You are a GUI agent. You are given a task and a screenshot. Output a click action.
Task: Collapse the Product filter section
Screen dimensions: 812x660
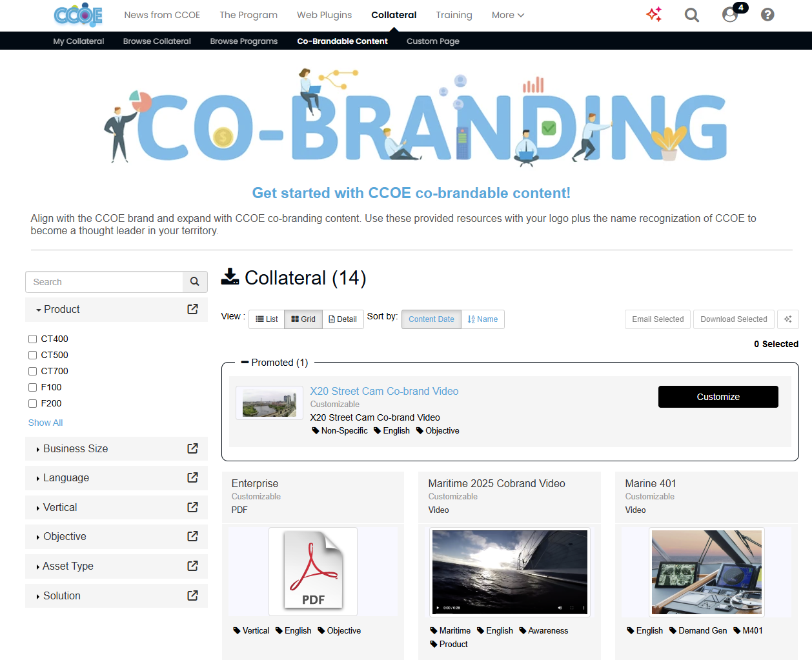tap(58, 310)
